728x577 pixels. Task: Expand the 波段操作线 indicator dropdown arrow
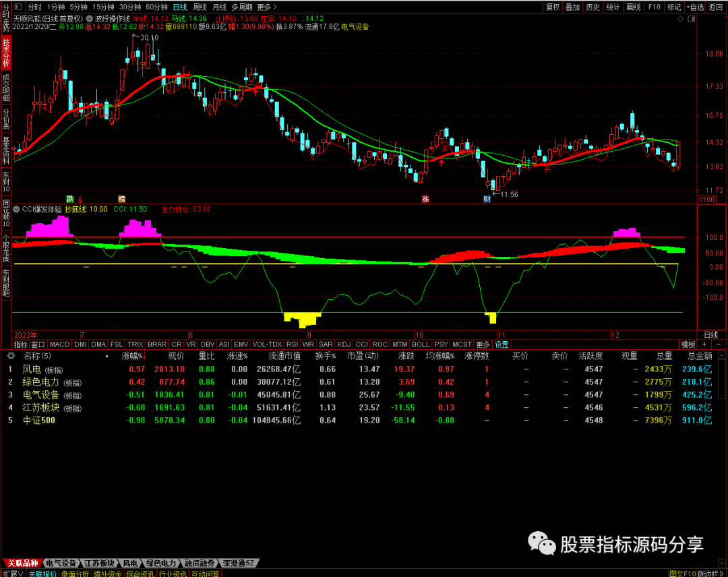coord(89,19)
